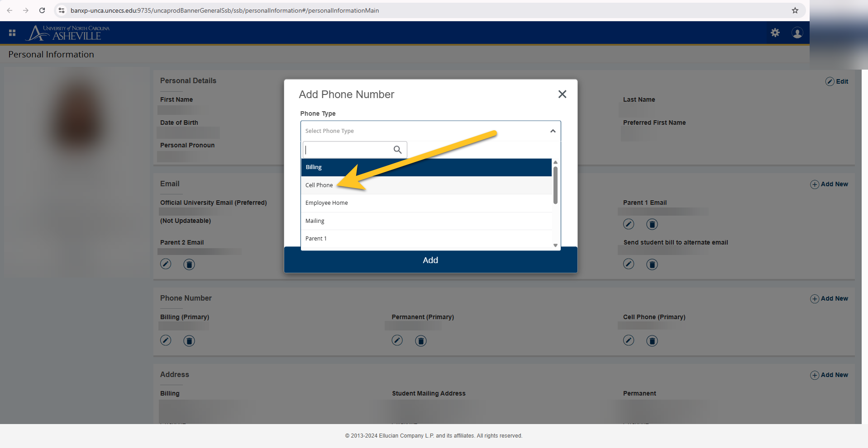Open the apps grid menu icon
Image resolution: width=868 pixels, height=448 pixels.
(x=12, y=33)
